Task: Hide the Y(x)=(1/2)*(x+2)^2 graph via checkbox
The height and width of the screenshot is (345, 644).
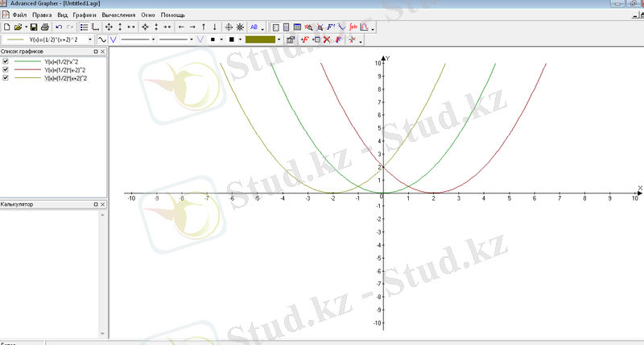Action: point(6,78)
